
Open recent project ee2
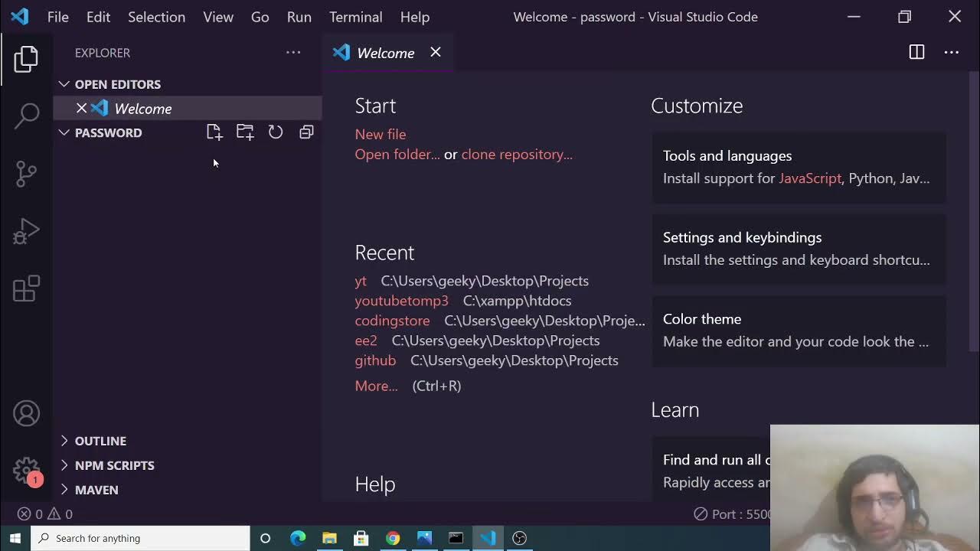coord(366,341)
